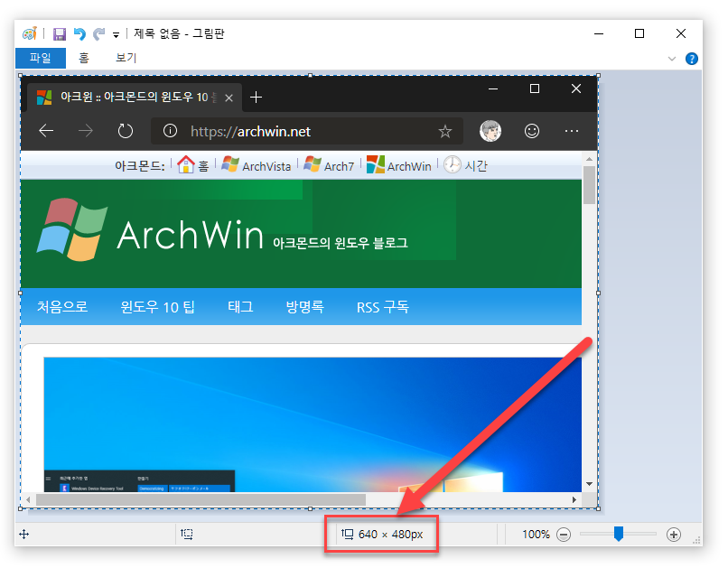
Task: Click the browser forward arrow in the image
Action: click(86, 131)
